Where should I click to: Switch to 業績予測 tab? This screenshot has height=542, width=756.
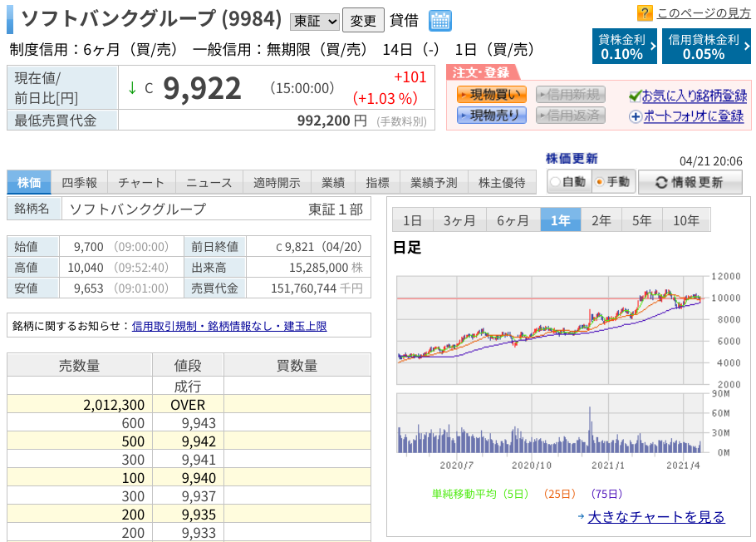click(x=434, y=182)
